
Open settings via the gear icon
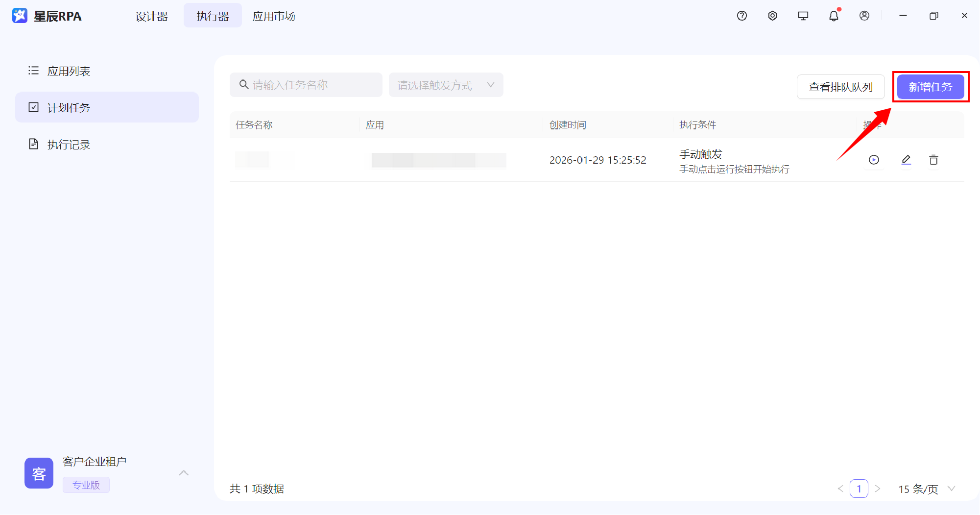click(x=772, y=15)
